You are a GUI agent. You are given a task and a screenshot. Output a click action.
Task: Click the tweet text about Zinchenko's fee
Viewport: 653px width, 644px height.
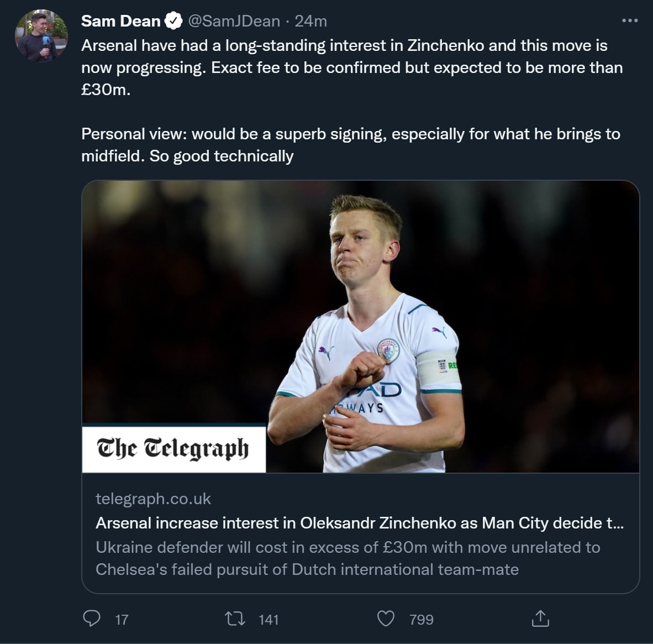tap(351, 67)
